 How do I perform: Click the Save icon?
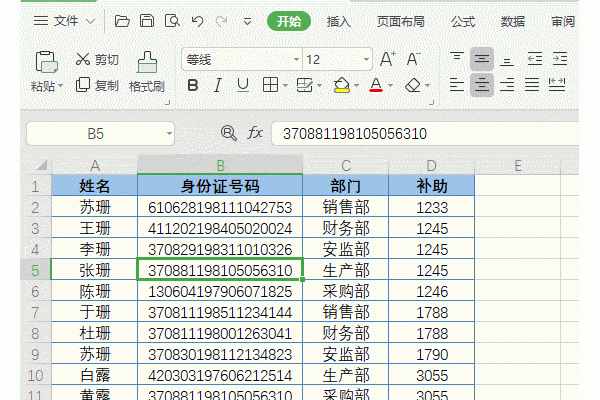pos(147,21)
